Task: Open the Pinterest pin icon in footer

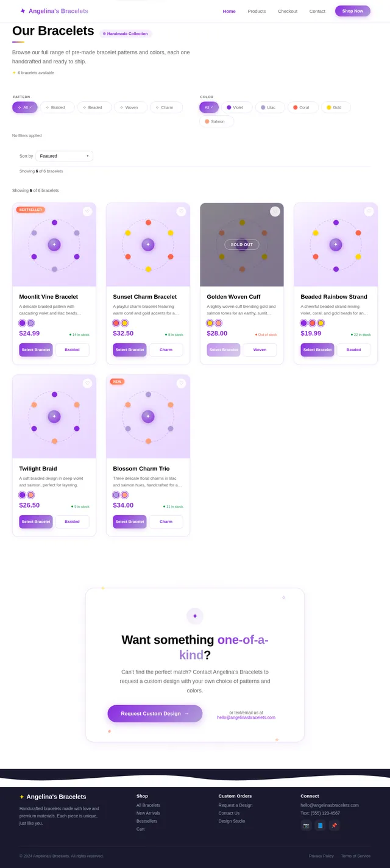Action: [334, 825]
